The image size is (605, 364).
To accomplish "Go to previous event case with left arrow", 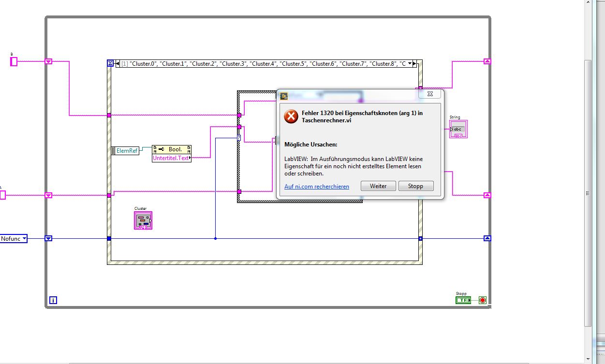I will pos(118,63).
